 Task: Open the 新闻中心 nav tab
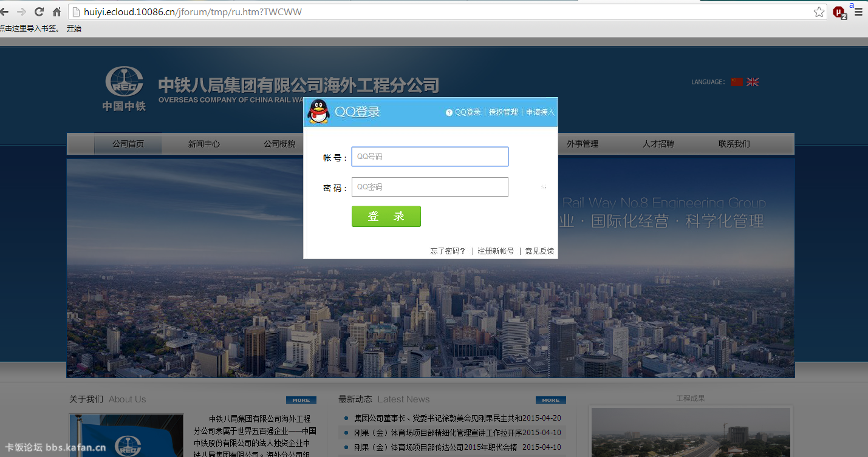[204, 144]
